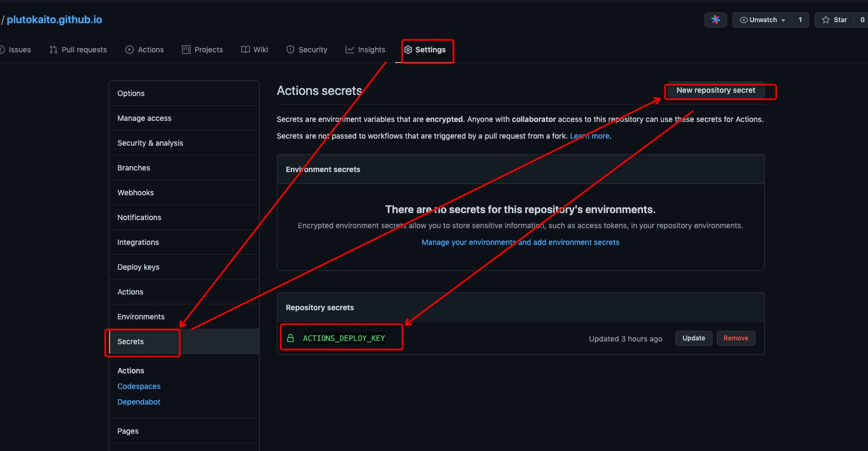The height and width of the screenshot is (451, 868).
Task: Open Integrations settings page
Action: pos(184,242)
